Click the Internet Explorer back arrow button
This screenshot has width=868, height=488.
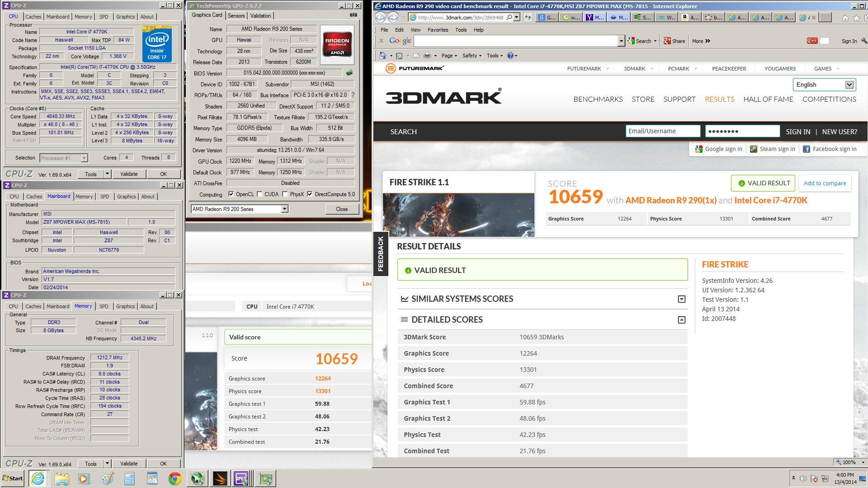pyautogui.click(x=380, y=17)
